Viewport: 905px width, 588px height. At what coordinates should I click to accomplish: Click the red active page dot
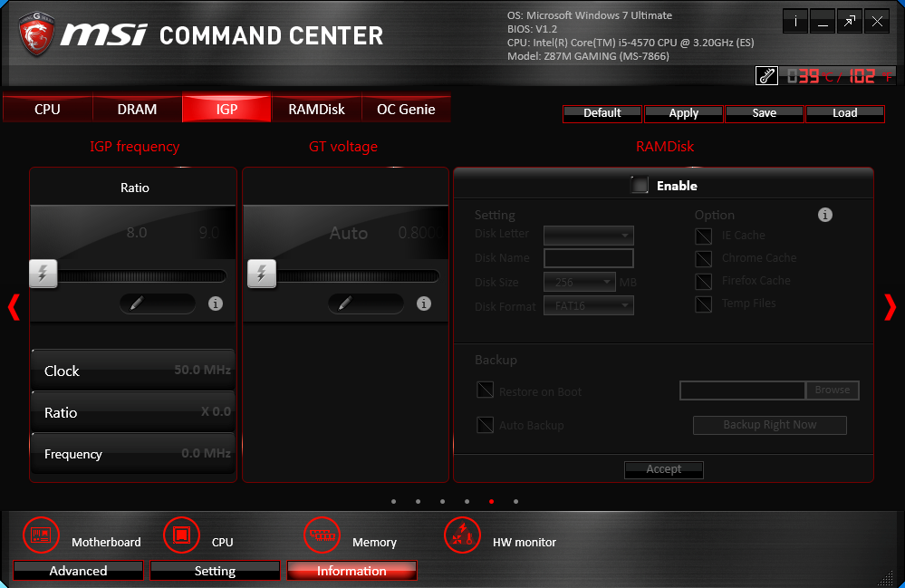click(x=491, y=501)
